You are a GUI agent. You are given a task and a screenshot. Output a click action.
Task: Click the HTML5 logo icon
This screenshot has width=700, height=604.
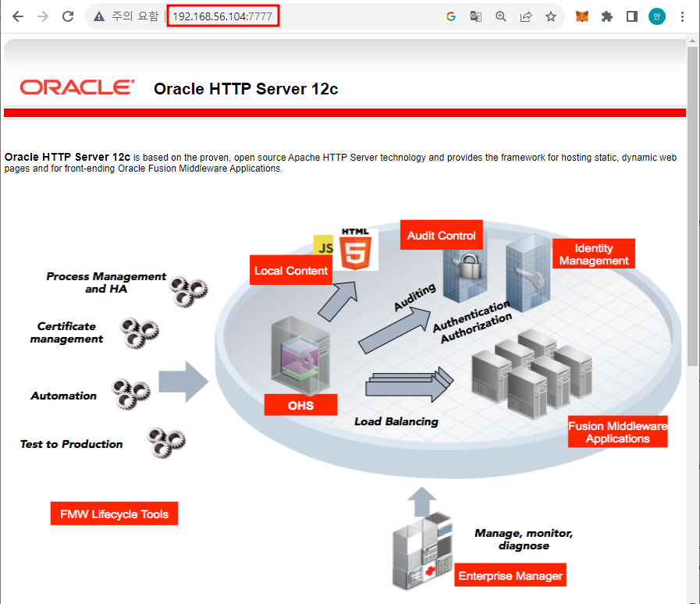356,249
